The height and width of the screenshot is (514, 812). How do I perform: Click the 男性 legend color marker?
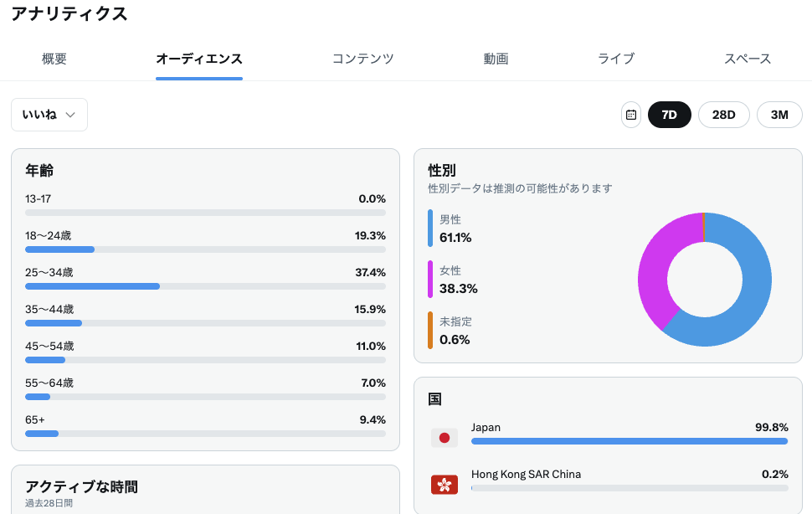[430, 228]
